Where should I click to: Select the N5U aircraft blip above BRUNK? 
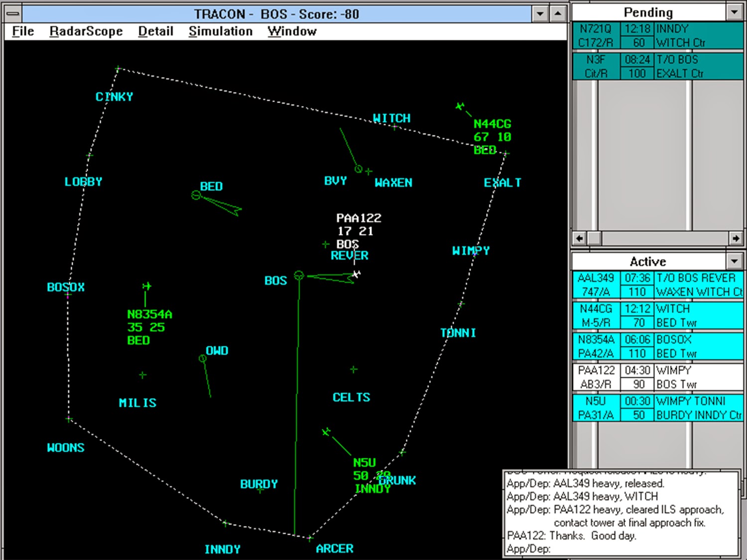[326, 432]
